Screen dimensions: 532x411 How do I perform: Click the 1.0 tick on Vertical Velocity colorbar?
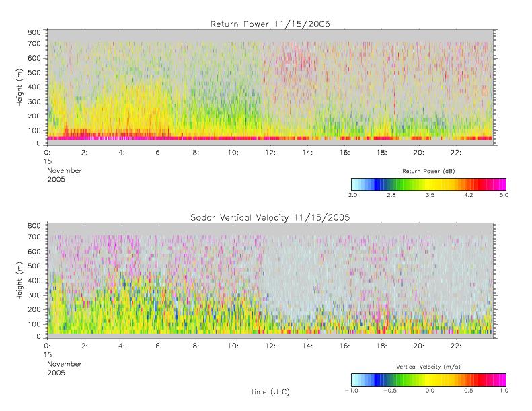pos(504,391)
